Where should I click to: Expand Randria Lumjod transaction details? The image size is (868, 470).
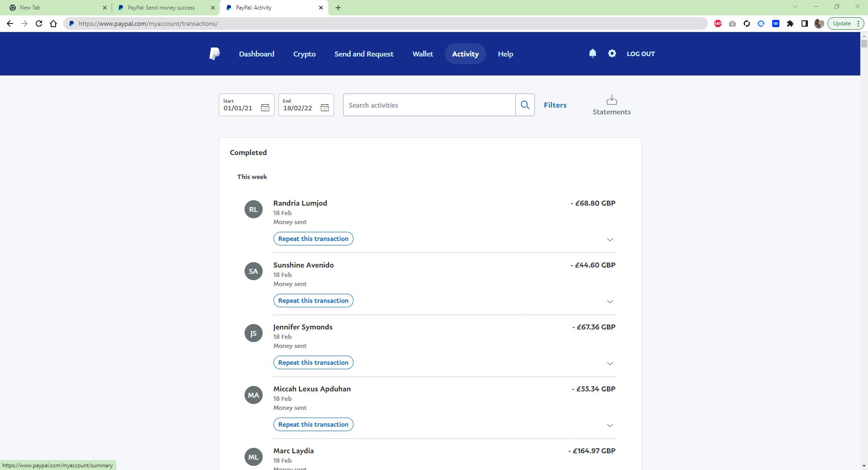pyautogui.click(x=609, y=240)
